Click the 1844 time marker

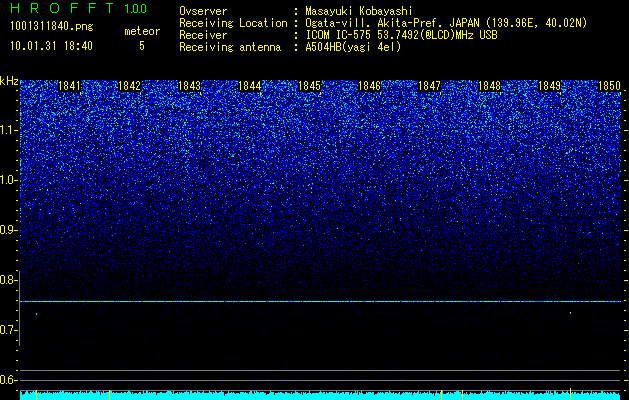click(x=250, y=86)
